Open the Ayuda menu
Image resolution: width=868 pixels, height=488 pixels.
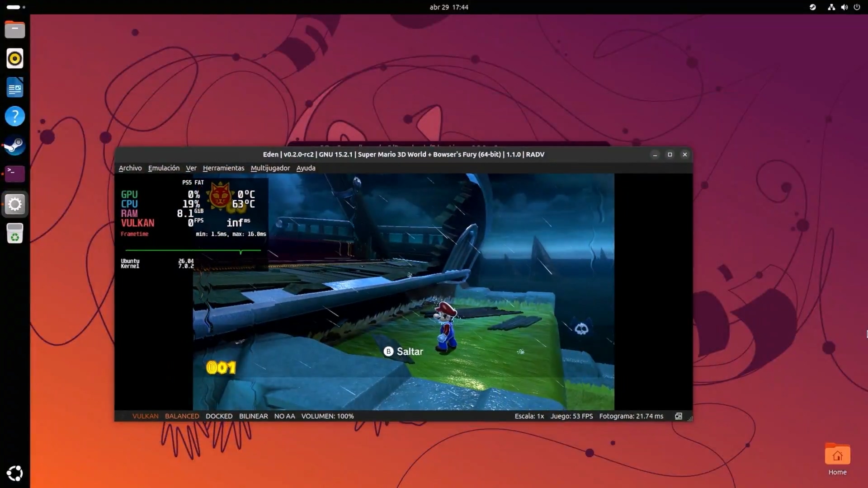(306, 168)
